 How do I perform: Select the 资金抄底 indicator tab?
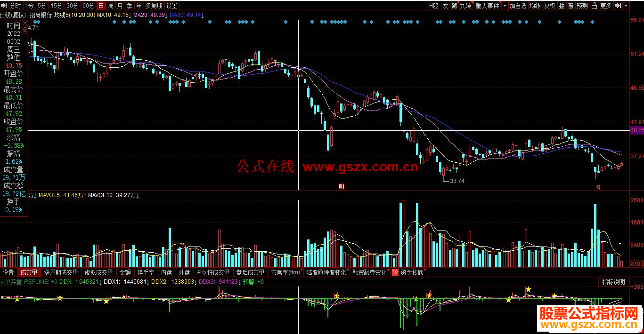[x=412, y=272]
